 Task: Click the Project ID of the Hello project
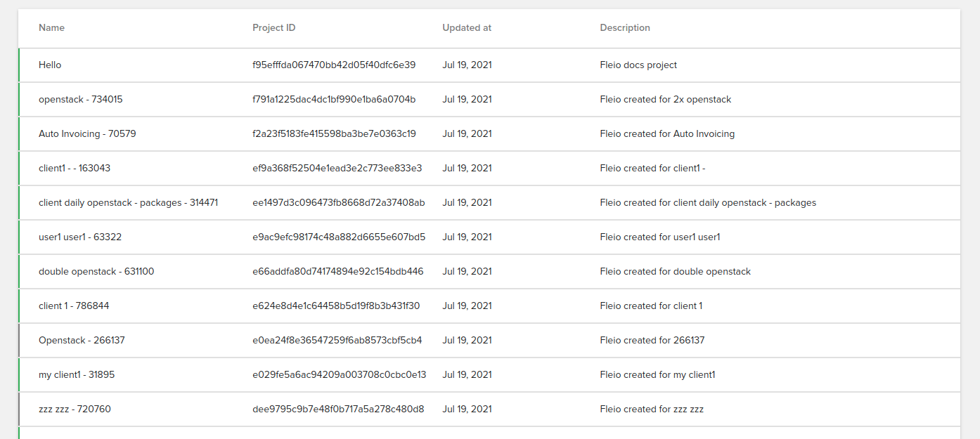334,65
